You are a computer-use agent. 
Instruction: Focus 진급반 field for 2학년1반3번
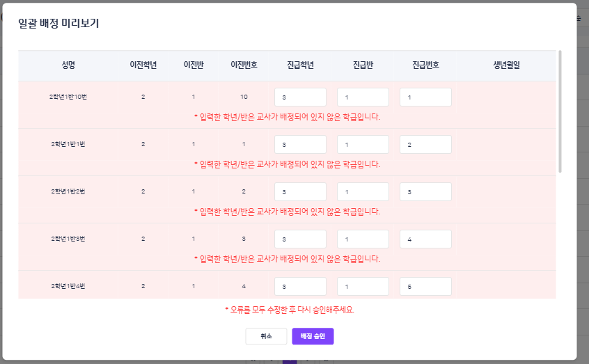363,239
